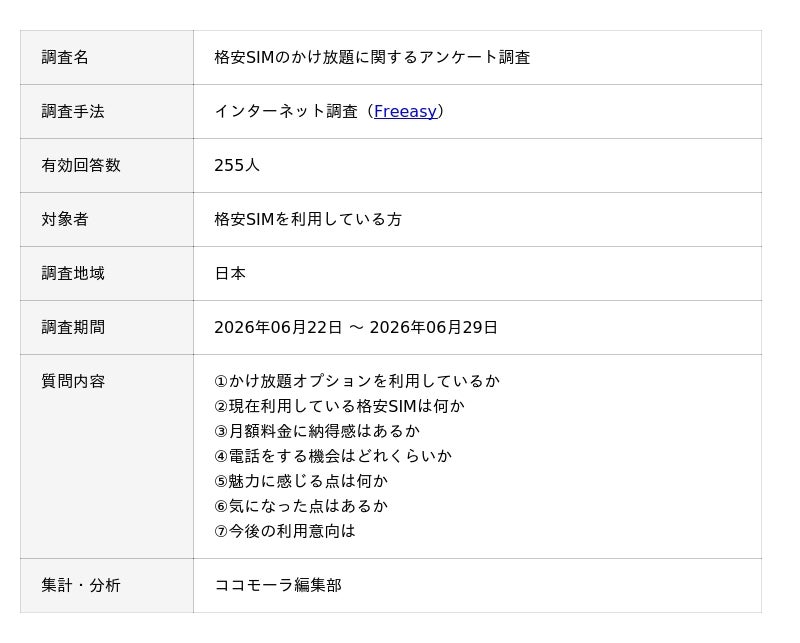Image resolution: width=800 pixels, height=643 pixels.
Task: Click the 質問内容 header cell
Action: tap(107, 456)
